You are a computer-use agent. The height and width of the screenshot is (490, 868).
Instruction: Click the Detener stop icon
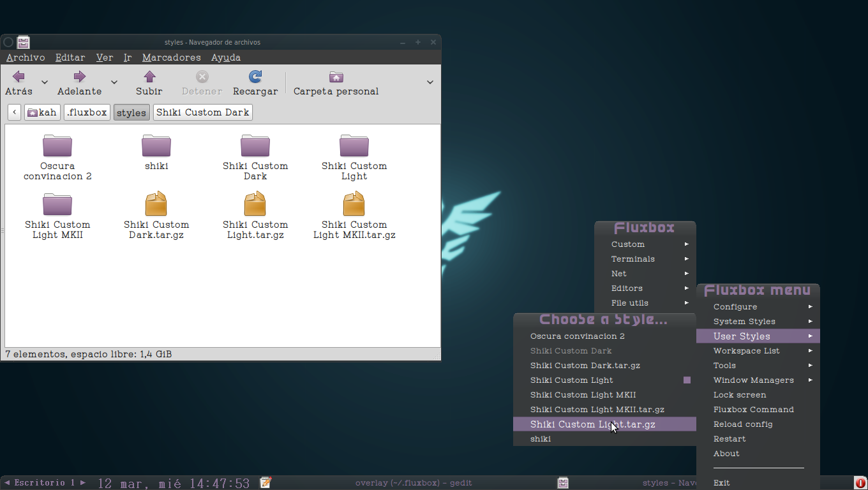coord(202,77)
